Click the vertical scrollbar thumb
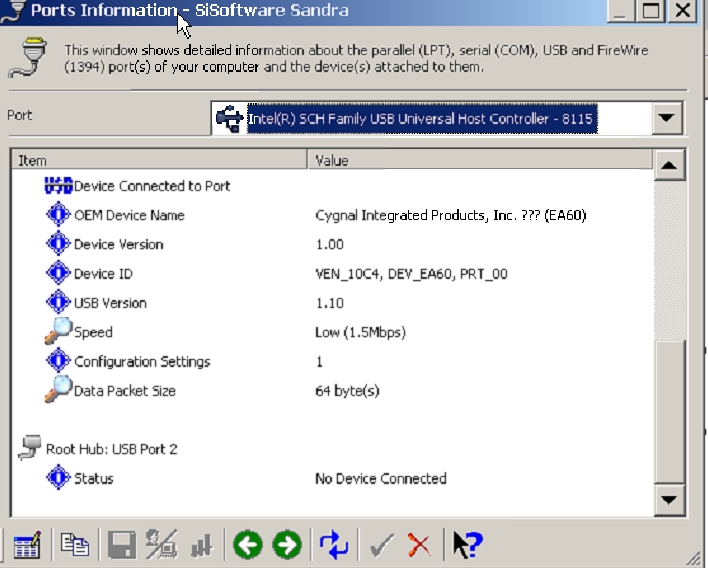The height and width of the screenshot is (568, 708). point(669,412)
